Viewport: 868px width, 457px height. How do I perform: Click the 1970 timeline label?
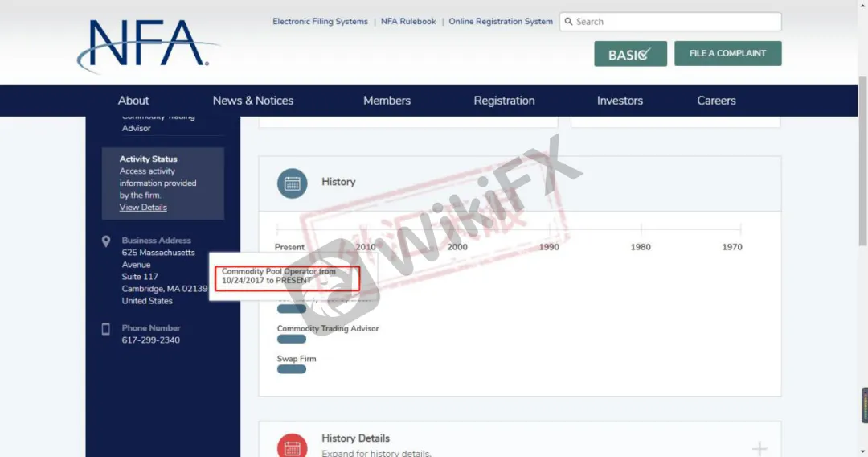pyautogui.click(x=732, y=247)
